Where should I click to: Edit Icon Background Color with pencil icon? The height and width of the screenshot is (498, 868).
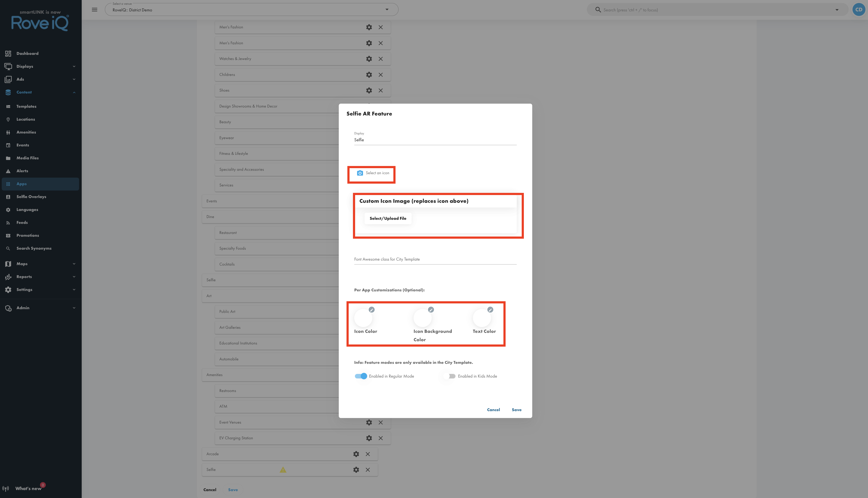point(431,310)
